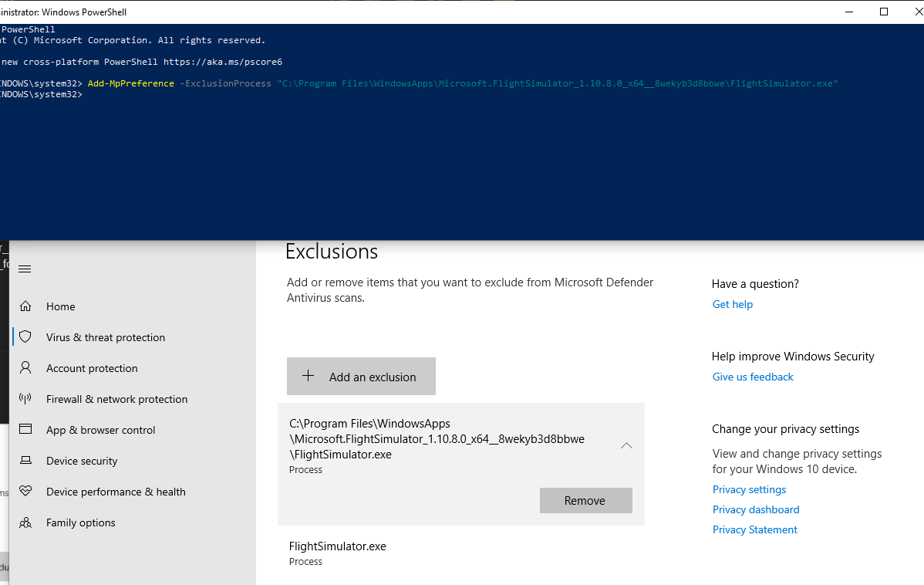Click the quoted FlightSimulator.exe path in PowerShell
This screenshot has height=585, width=924.
point(557,84)
